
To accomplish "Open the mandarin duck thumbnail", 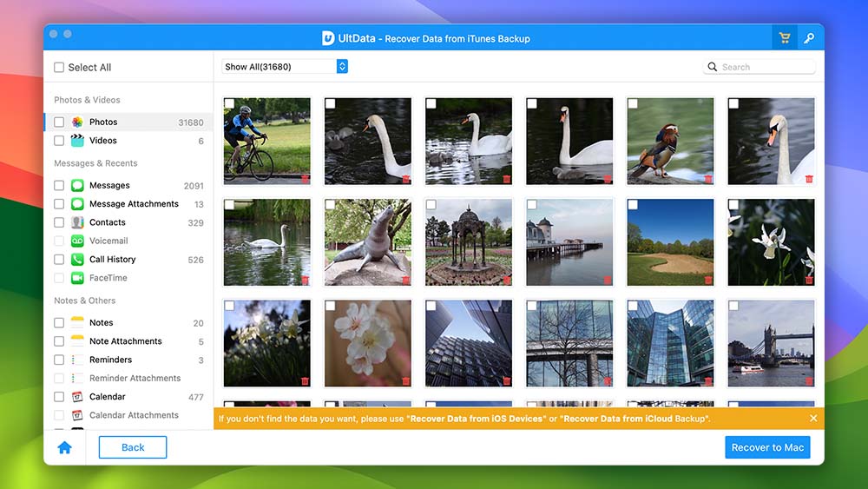I will coord(670,142).
